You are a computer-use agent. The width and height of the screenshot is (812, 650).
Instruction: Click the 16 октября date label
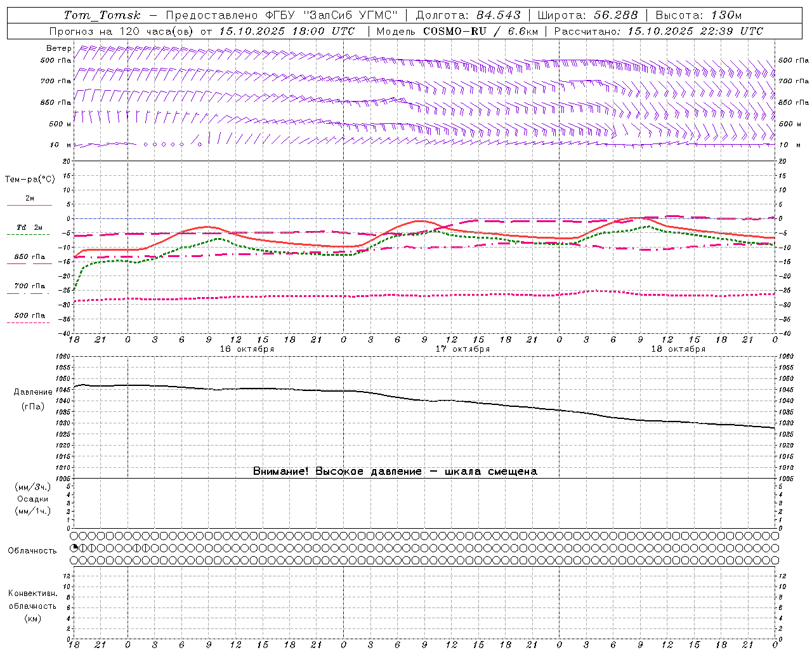tap(247, 349)
